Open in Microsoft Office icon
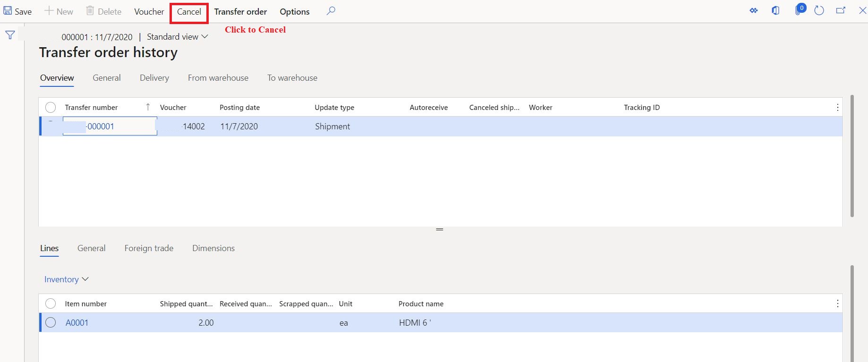This screenshot has height=362, width=868. click(x=775, y=10)
